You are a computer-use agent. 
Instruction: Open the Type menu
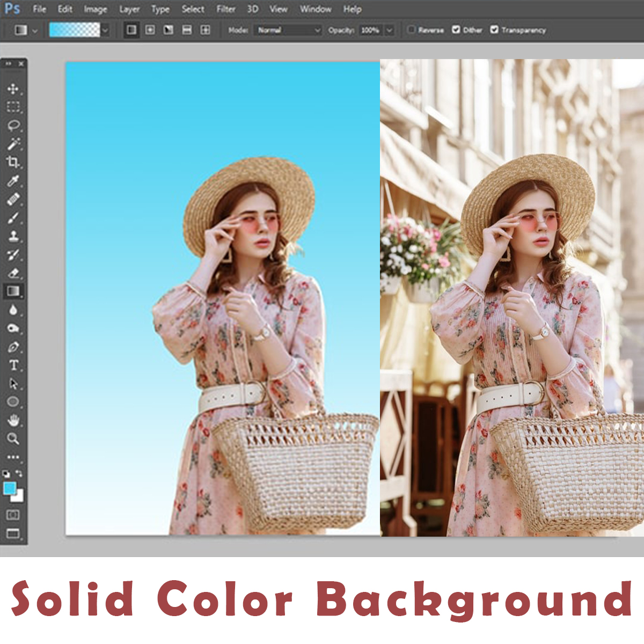(x=160, y=9)
